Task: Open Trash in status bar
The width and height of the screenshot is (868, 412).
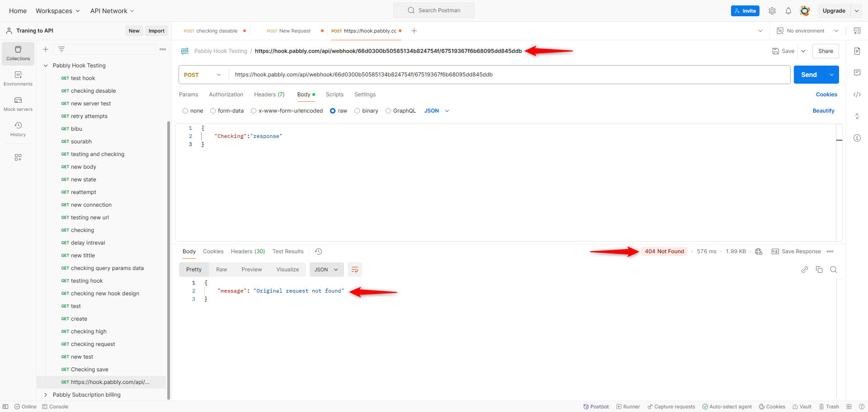Action: pos(829,407)
